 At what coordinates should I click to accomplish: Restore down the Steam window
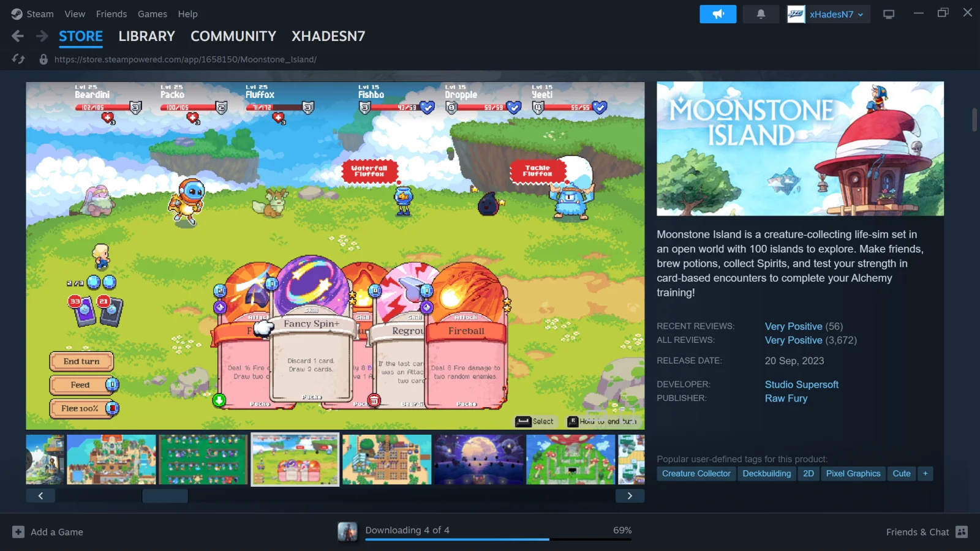(x=943, y=13)
